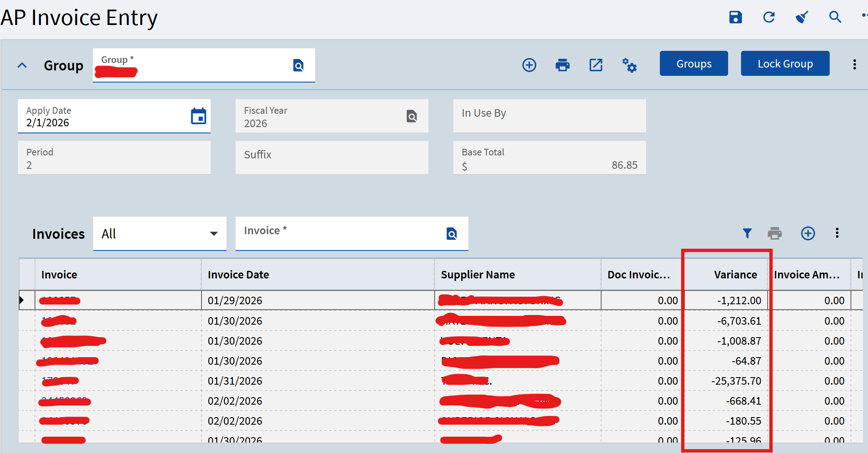Open the Apply Date calendar picker
Viewport: 868px width, 453px height.
pyautogui.click(x=199, y=116)
